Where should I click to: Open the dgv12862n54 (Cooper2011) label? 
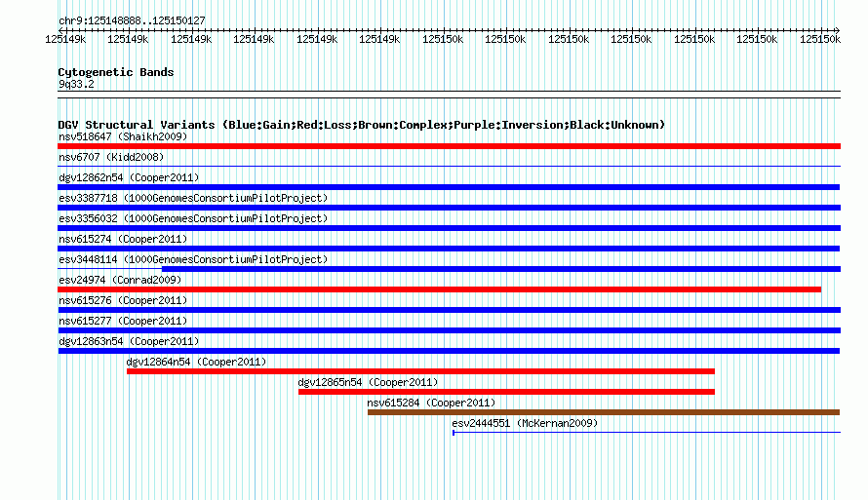tap(129, 177)
